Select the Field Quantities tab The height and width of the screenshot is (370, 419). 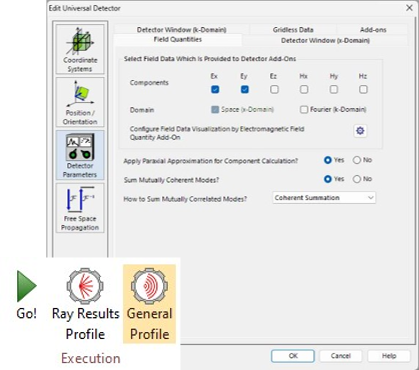tap(178, 40)
